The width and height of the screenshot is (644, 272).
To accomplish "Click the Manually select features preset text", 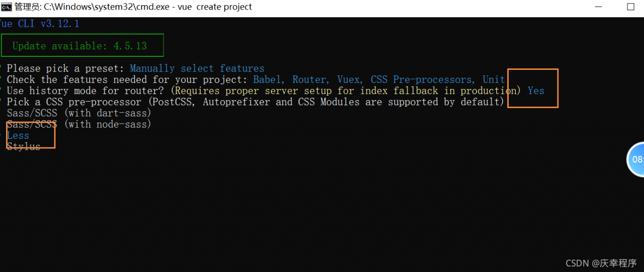I will tap(197, 68).
